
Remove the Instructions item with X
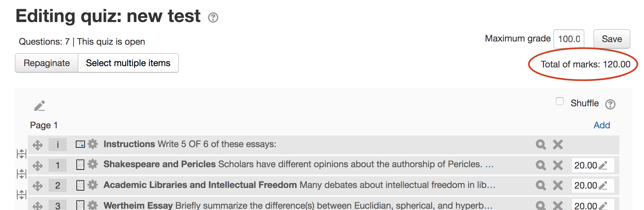pos(558,145)
